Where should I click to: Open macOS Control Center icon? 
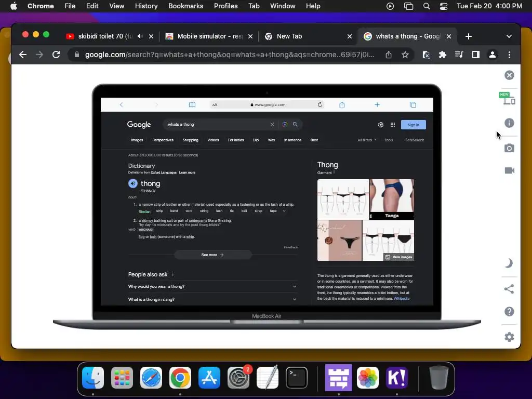[x=444, y=6]
